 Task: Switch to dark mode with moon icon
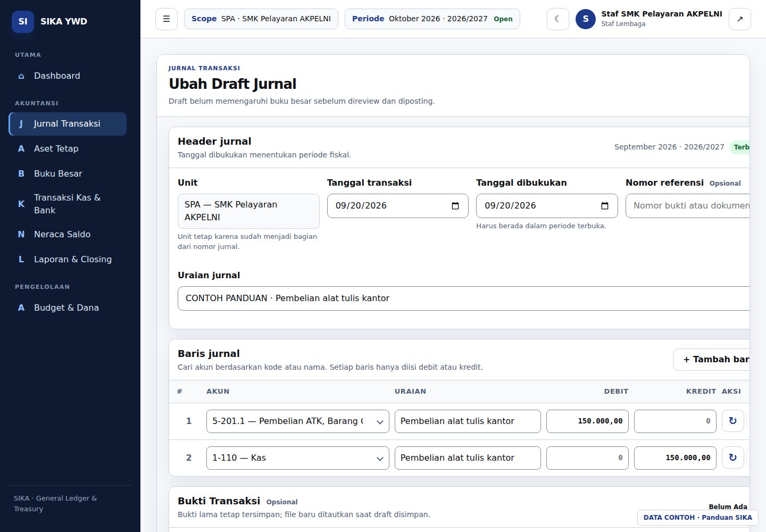click(x=558, y=19)
